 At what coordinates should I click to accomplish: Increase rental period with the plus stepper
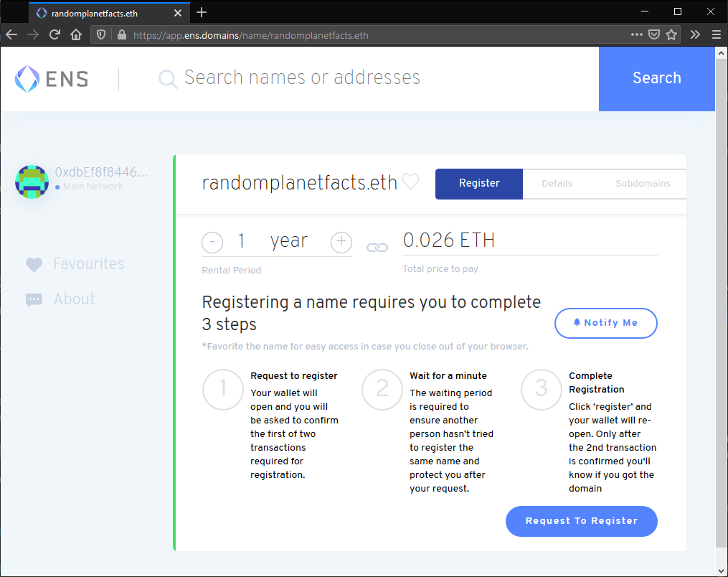[x=341, y=242]
